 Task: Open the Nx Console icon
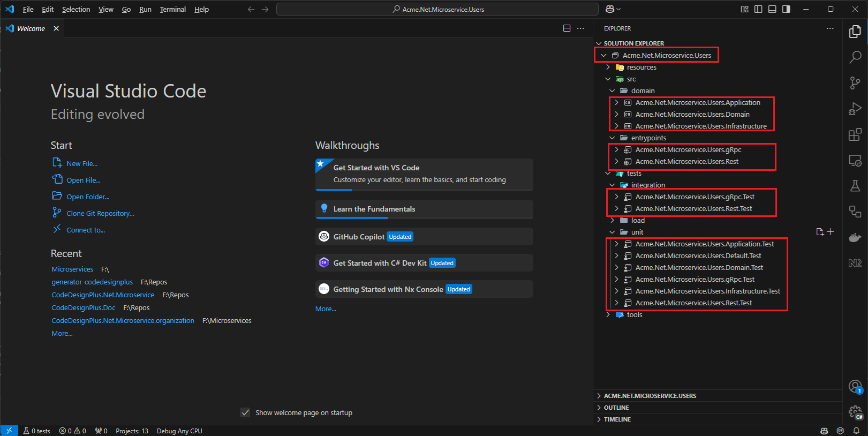coord(855,263)
